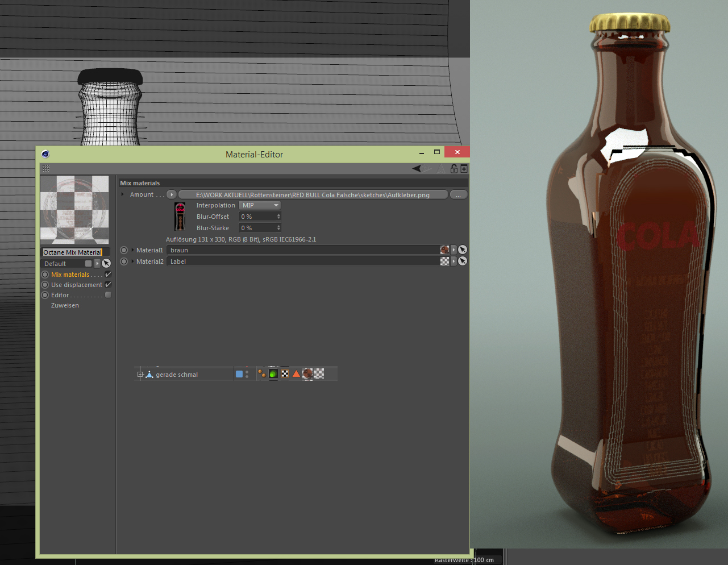Click the orange triangle tag on gerade schmal
The width and height of the screenshot is (728, 565).
(296, 373)
